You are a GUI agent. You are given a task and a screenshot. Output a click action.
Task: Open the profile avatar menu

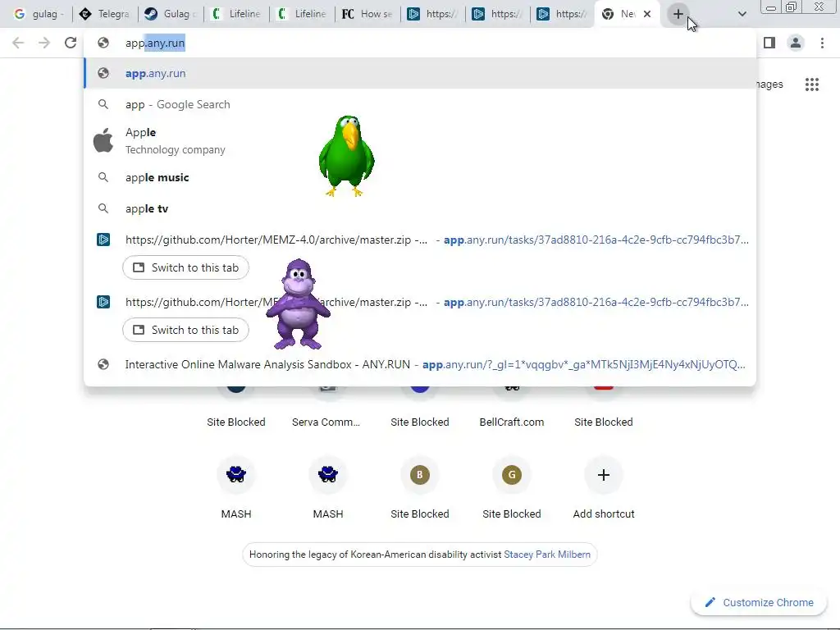[x=796, y=43]
